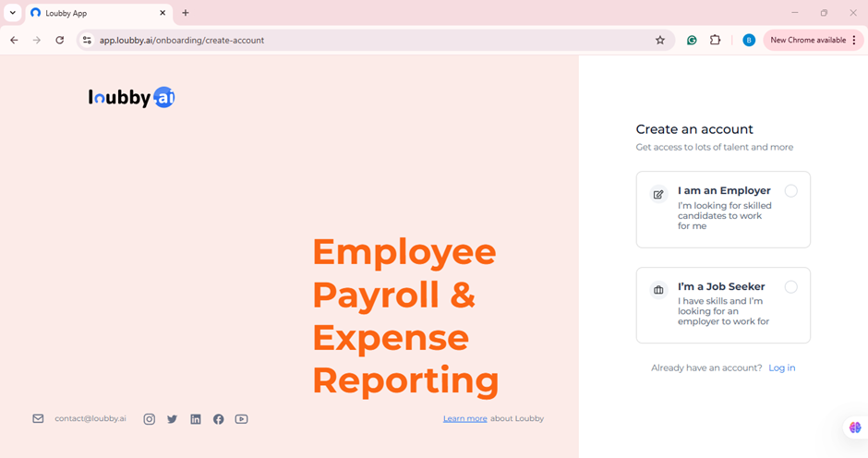Screen dimensions: 868x458
Task: Open the floating brain assistant widget
Action: click(x=855, y=427)
